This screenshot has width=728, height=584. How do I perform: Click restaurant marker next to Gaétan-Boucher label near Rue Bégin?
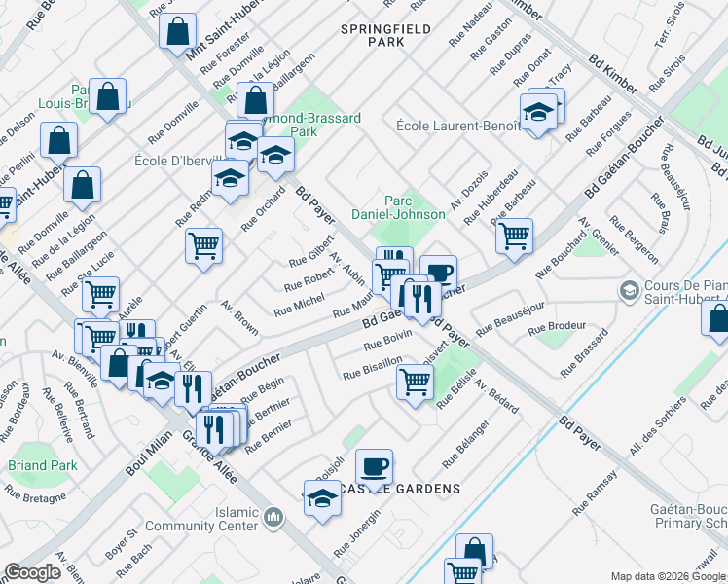[x=193, y=390]
